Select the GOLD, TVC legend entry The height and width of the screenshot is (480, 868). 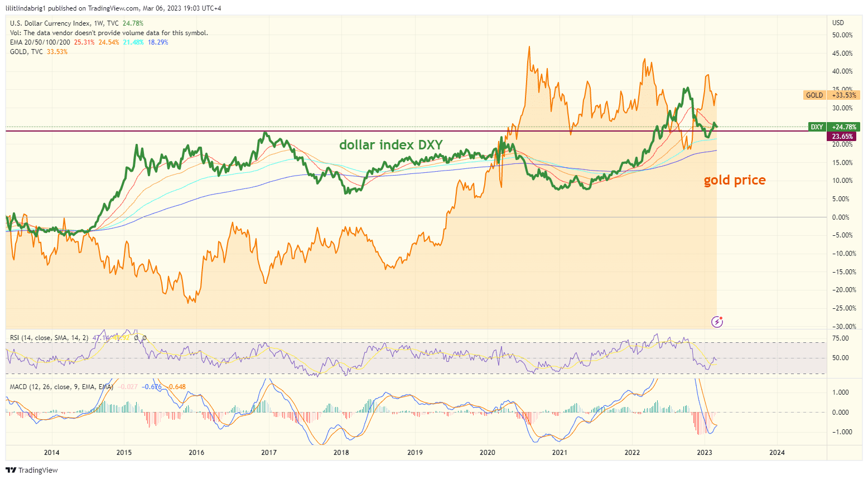[26, 52]
